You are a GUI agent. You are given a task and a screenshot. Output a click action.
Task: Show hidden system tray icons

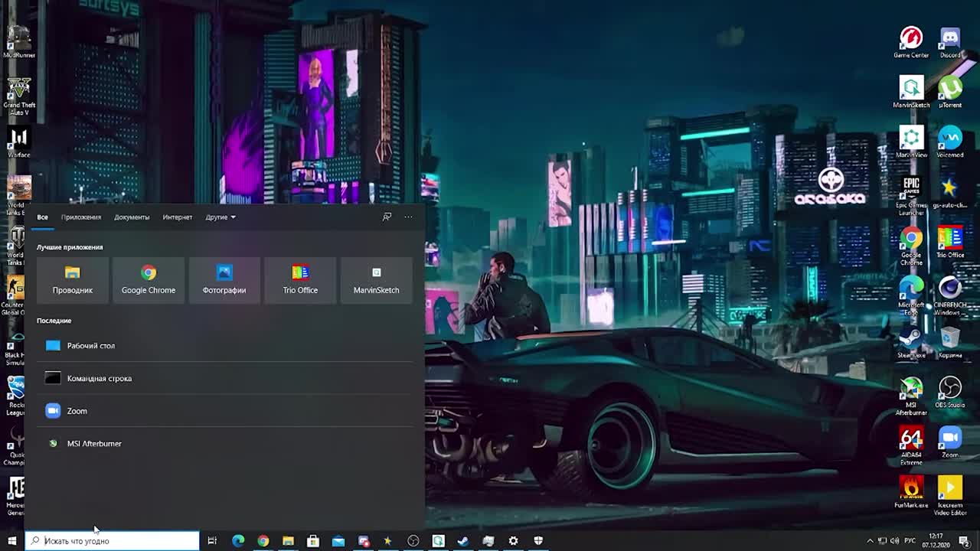(x=870, y=541)
